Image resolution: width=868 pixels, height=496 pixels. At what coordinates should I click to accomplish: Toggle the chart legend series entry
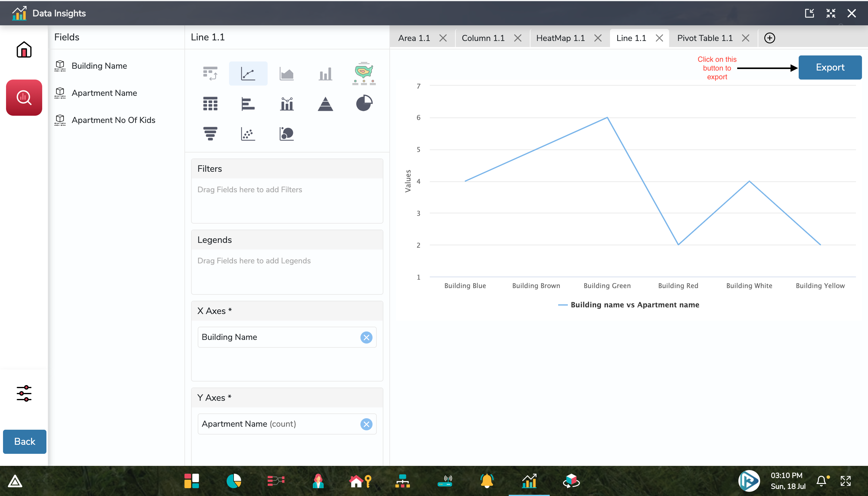point(628,305)
